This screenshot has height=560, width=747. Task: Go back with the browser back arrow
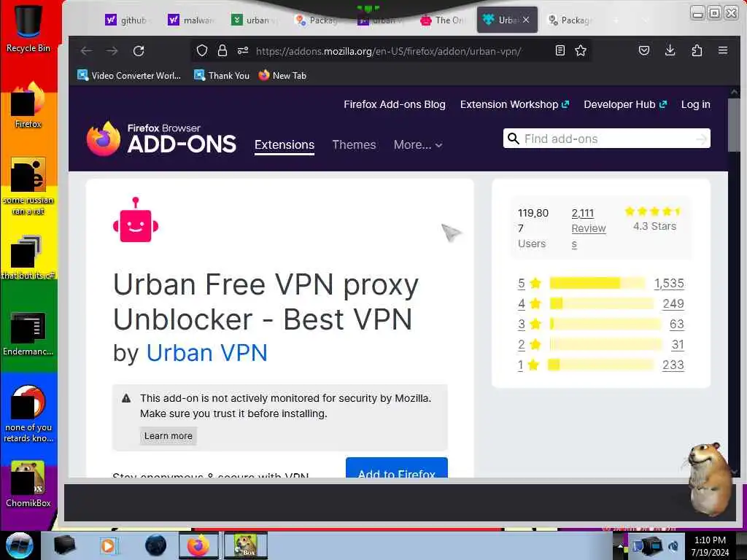pos(86,51)
